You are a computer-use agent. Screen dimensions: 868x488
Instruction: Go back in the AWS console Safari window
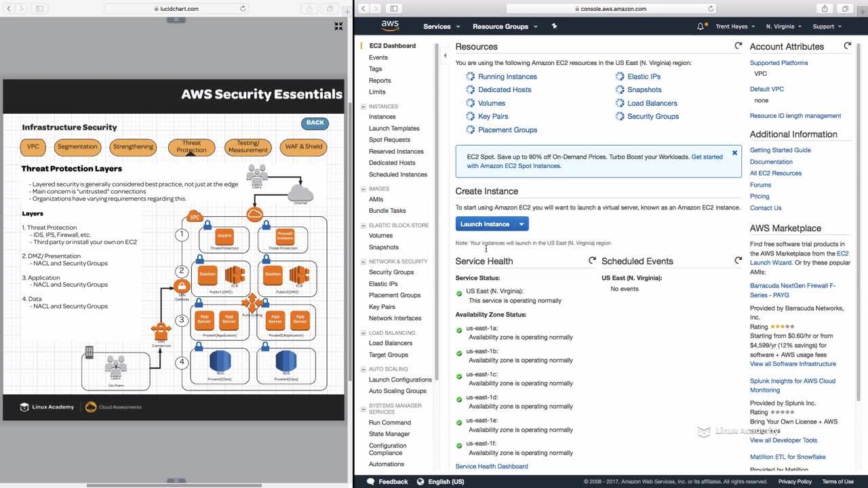click(363, 9)
